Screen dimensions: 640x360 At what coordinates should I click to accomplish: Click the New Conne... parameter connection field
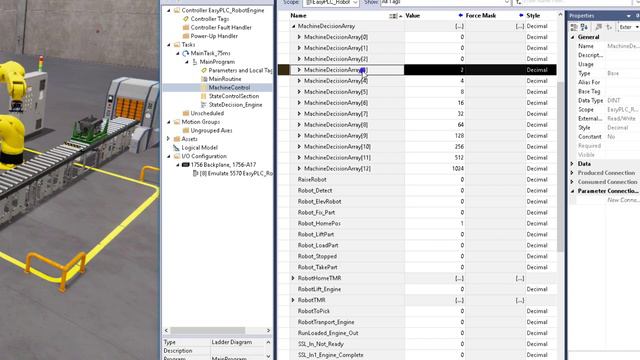point(622,200)
